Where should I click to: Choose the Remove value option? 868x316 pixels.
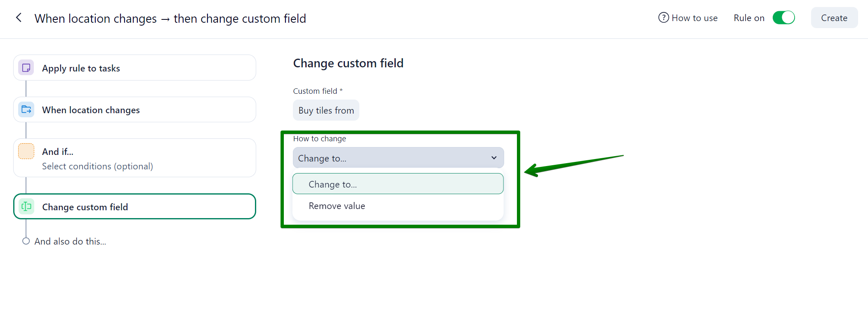pos(337,206)
